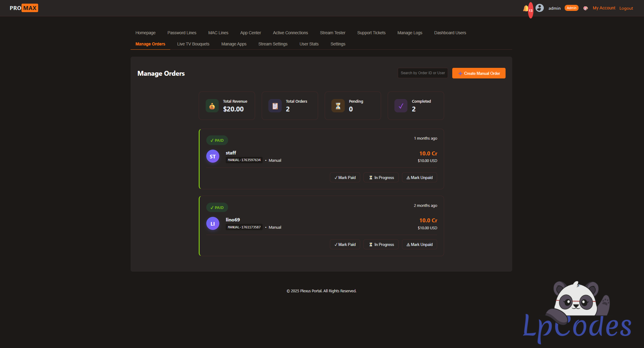Click the Total Orders clipboard icon
Screen dimensions: 644x348
coord(275,106)
